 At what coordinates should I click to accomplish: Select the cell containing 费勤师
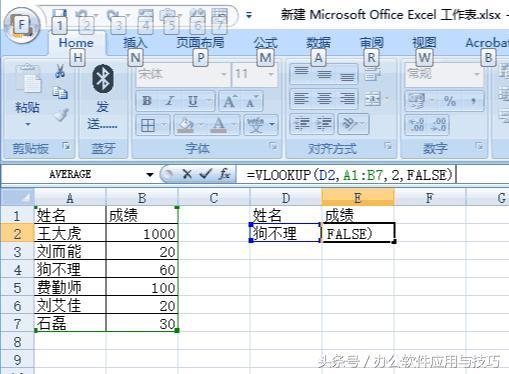[70, 287]
